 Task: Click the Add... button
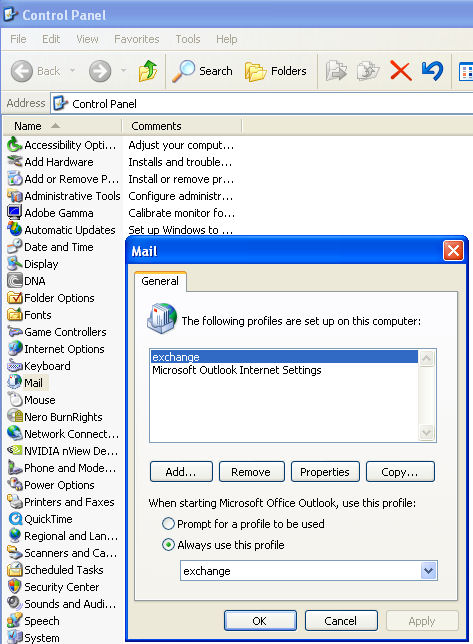[x=181, y=472]
